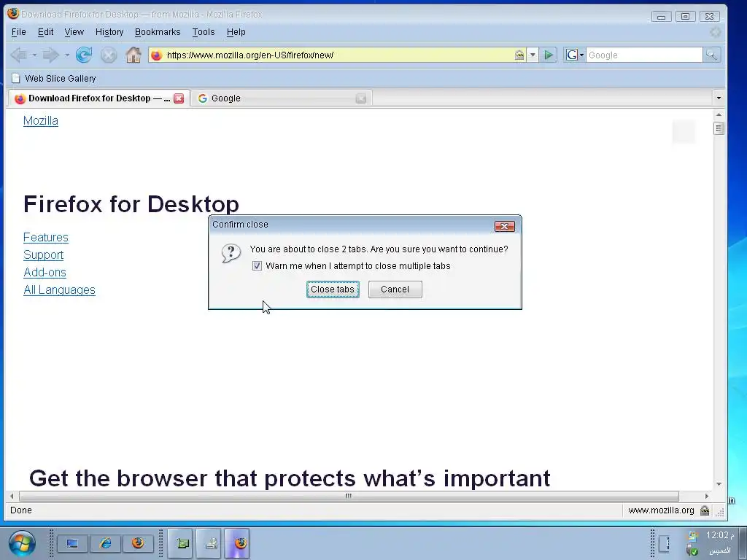Reload the current page

click(x=84, y=55)
